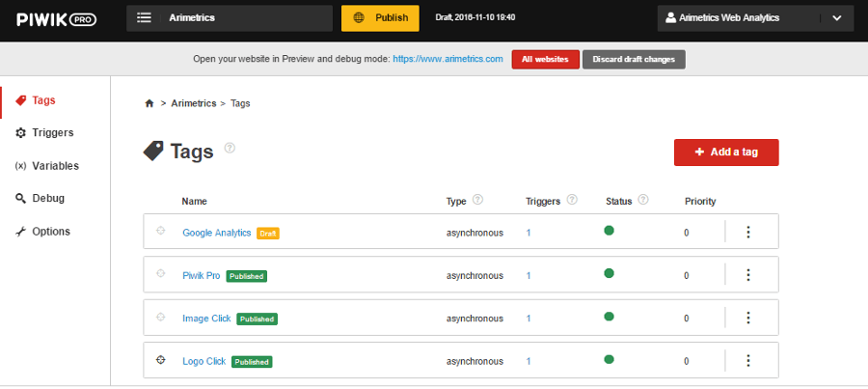Open the Logo Click tag
868x389 pixels.
tap(203, 361)
